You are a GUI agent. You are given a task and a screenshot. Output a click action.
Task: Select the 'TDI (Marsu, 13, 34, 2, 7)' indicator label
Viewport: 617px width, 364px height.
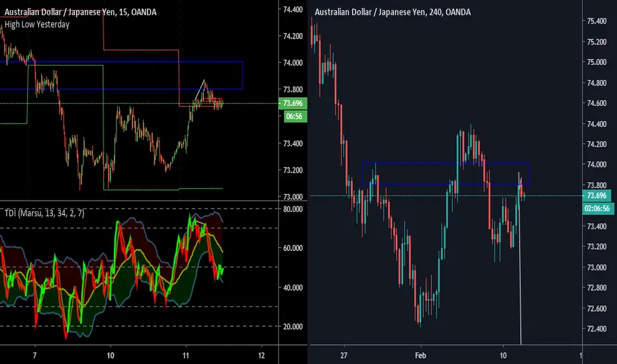pyautogui.click(x=44, y=213)
